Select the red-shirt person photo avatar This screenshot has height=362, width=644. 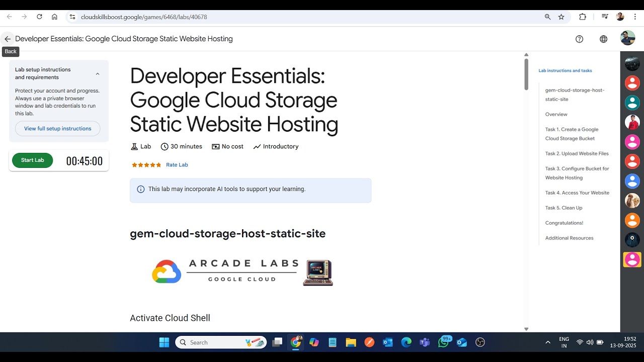(x=632, y=122)
